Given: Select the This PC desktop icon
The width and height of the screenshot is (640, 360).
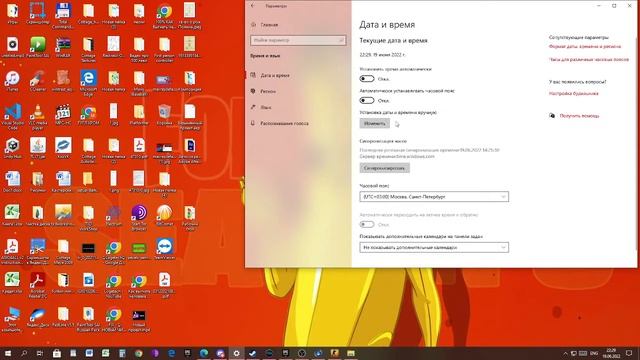Looking at the screenshot, I should 13,319.
